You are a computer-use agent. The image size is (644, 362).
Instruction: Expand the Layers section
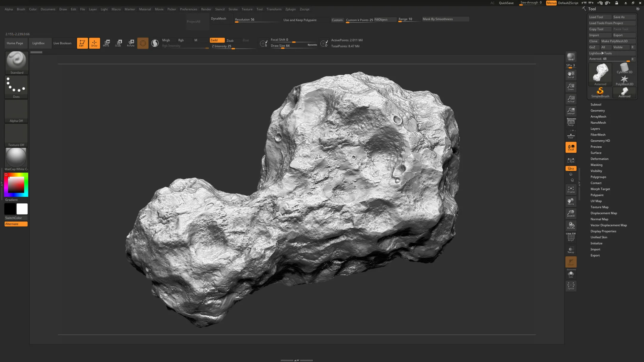[595, 129]
